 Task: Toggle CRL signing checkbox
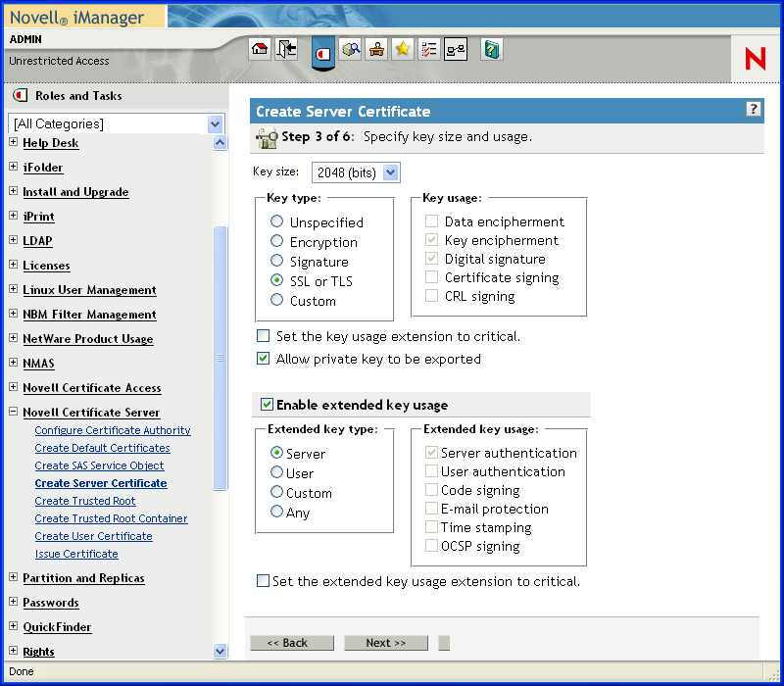coord(431,296)
